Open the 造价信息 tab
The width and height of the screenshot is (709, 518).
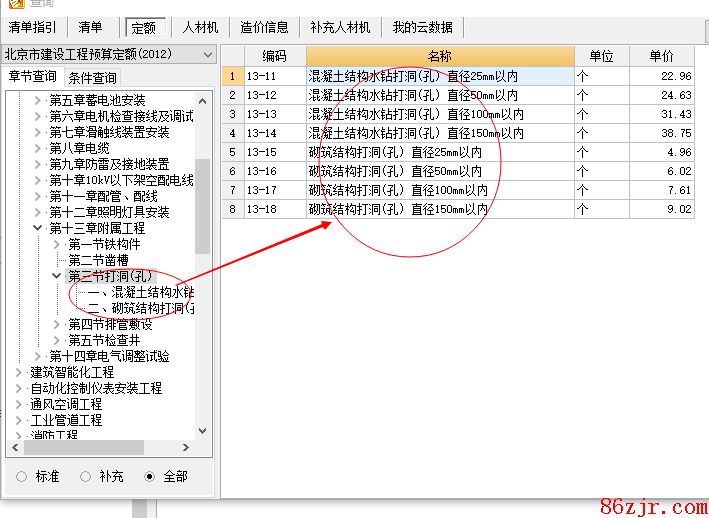(264, 27)
